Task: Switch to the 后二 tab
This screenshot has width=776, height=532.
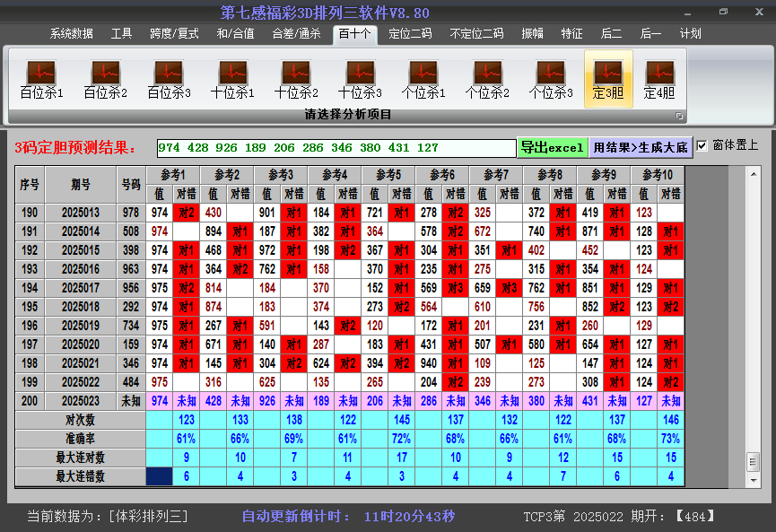Action: (611, 34)
